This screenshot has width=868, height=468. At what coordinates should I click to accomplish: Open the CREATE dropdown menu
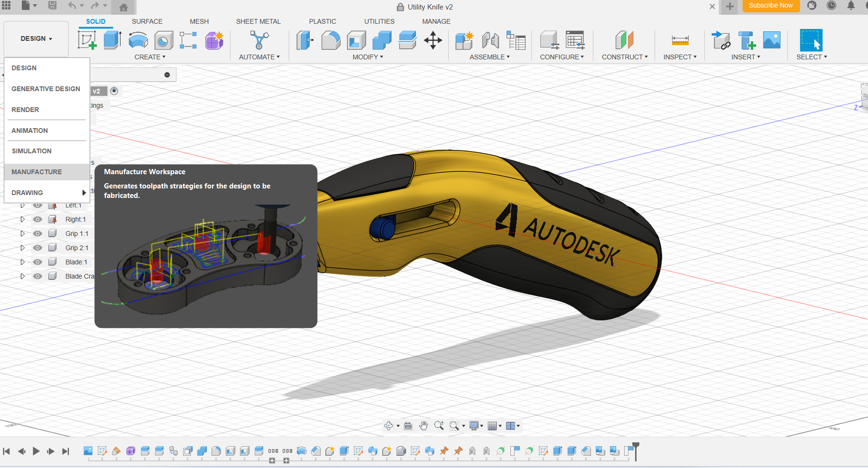(x=150, y=57)
